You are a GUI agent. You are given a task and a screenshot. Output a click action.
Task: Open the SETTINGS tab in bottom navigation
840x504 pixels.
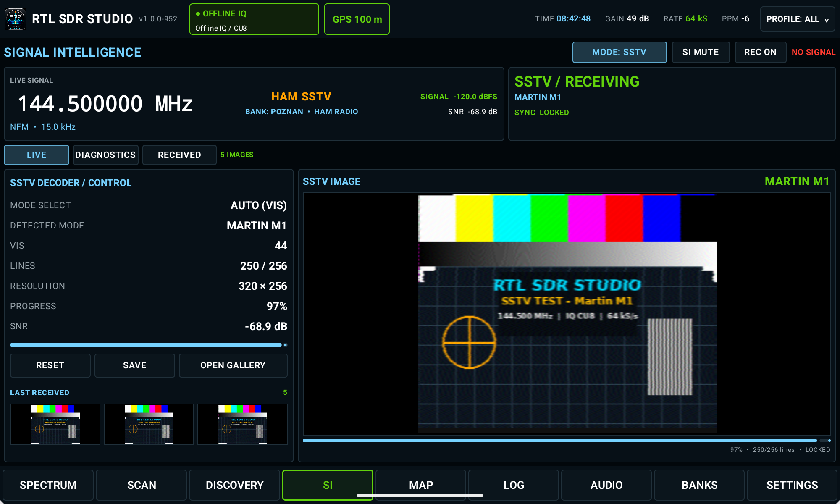(792, 485)
